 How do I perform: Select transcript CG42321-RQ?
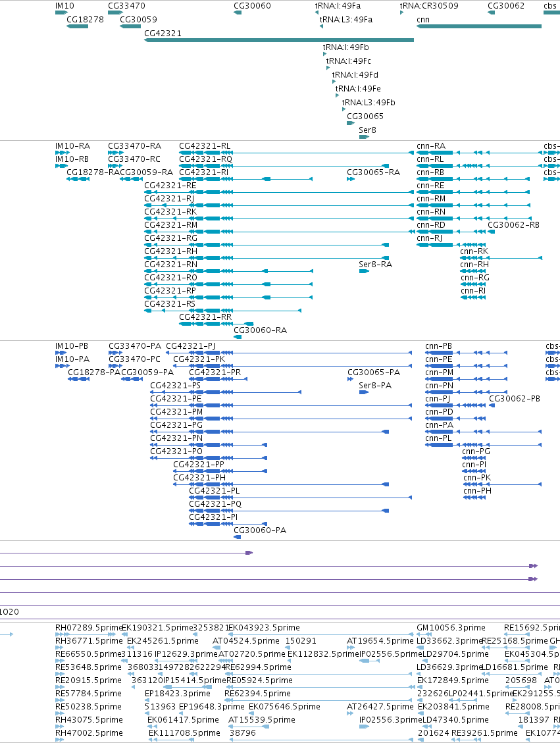click(205, 159)
